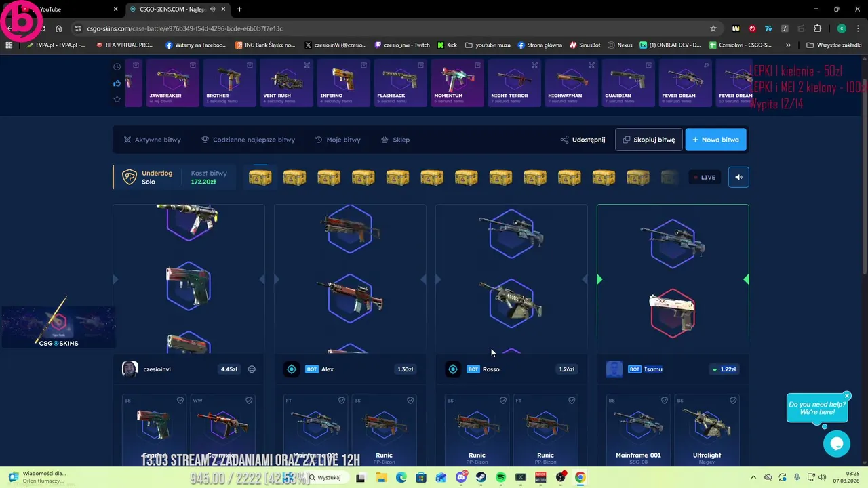Toggle the battle sound speaker button
This screenshot has height=488, width=868.
coord(738,178)
